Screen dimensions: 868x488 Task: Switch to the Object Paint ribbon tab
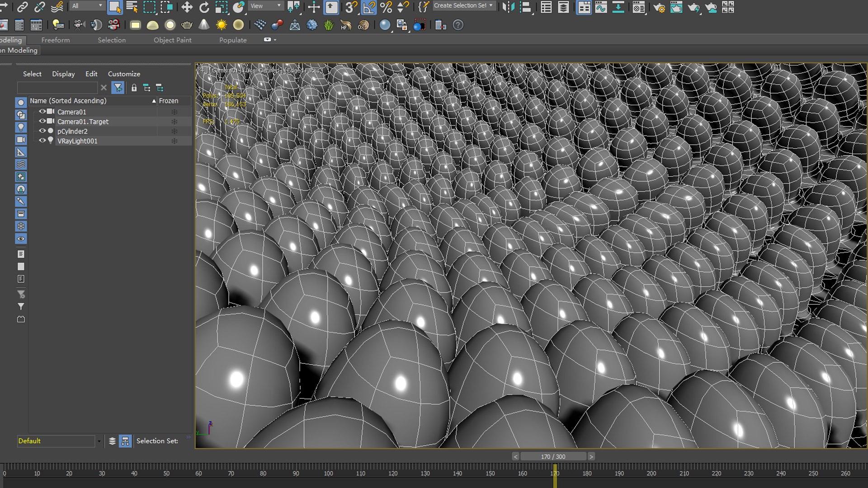[x=172, y=40]
